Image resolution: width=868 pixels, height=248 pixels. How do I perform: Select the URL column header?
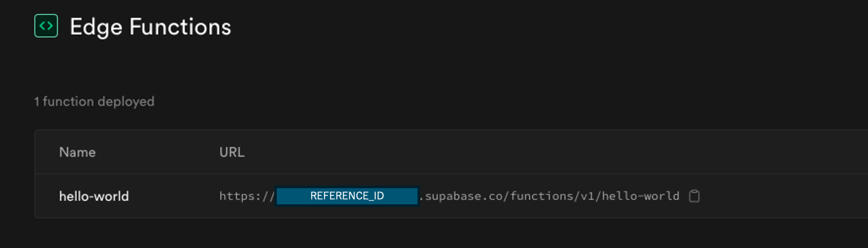tap(232, 152)
